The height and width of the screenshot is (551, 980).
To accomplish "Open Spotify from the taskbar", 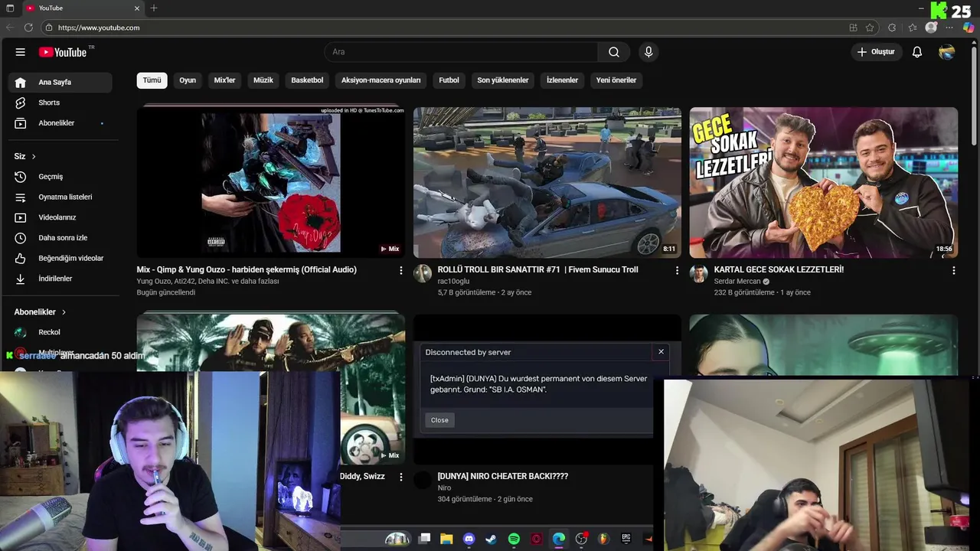I will coord(514,539).
